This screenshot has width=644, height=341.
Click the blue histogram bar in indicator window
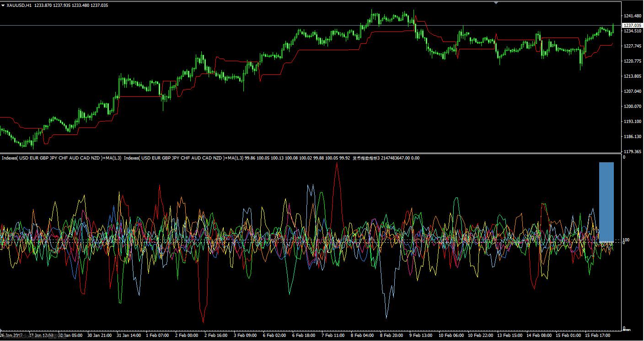tap(606, 202)
